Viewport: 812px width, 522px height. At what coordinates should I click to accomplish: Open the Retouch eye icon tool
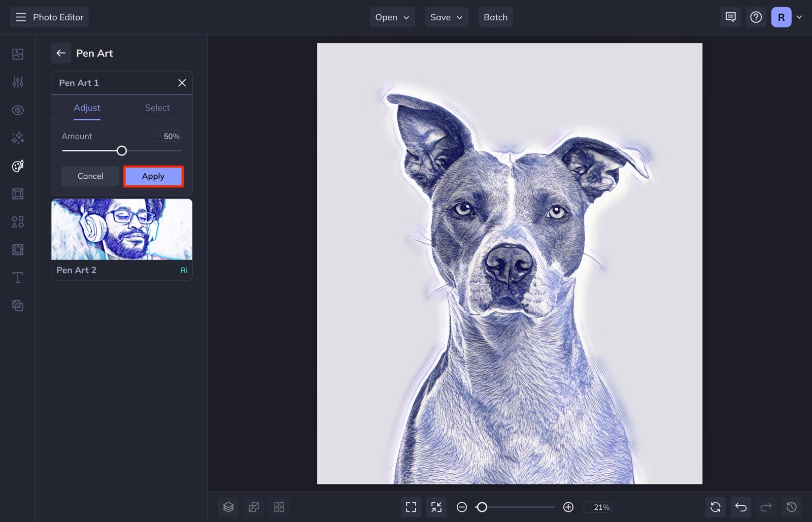pyautogui.click(x=17, y=110)
